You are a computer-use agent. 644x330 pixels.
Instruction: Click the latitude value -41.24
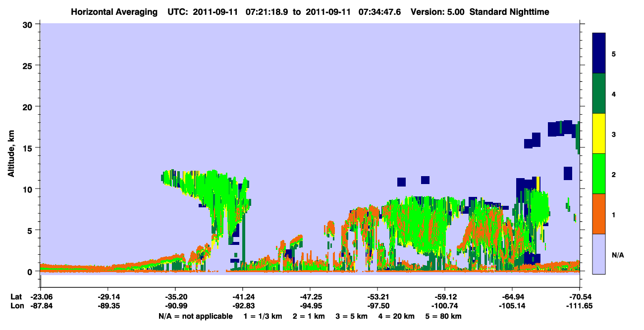[x=243, y=297]
